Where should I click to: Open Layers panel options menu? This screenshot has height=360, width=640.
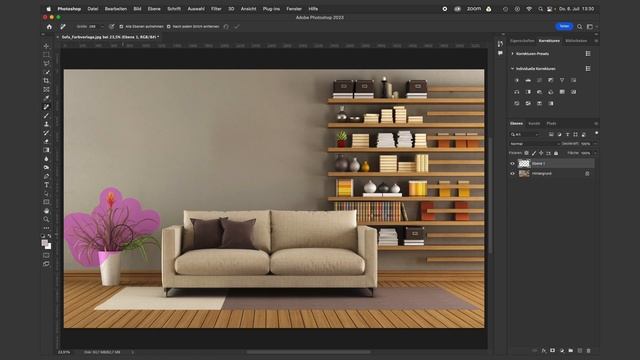click(596, 123)
